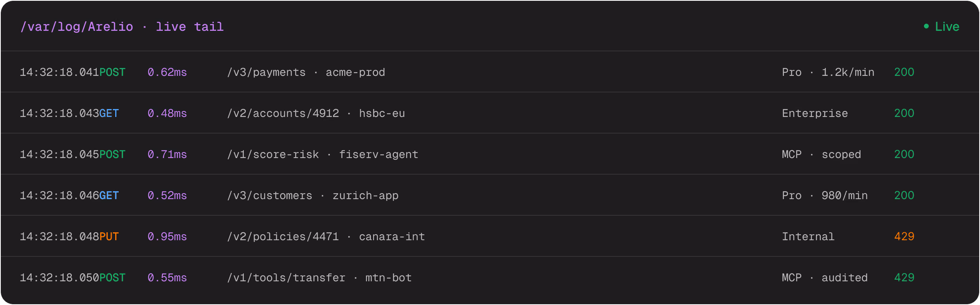This screenshot has width=980, height=305.
Task: Click the Pro · 1.2k/min rate label
Action: (828, 72)
